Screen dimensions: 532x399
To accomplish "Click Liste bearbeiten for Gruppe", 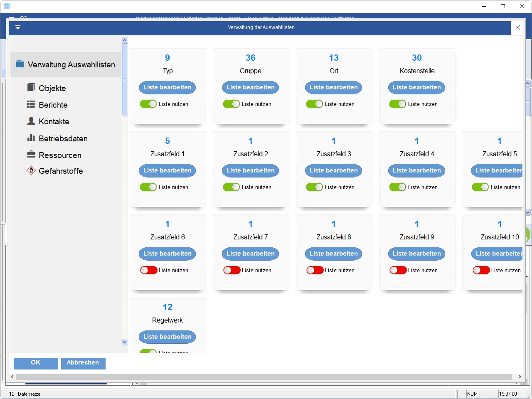I will [251, 87].
